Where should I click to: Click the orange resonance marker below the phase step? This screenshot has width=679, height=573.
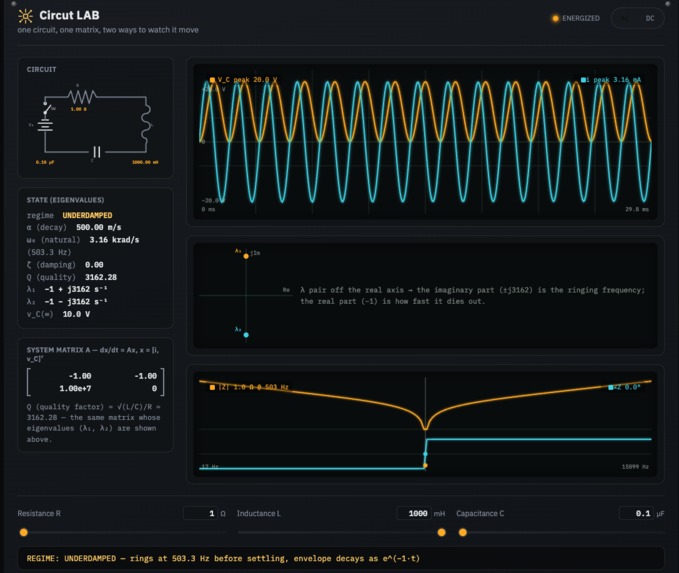(x=425, y=466)
